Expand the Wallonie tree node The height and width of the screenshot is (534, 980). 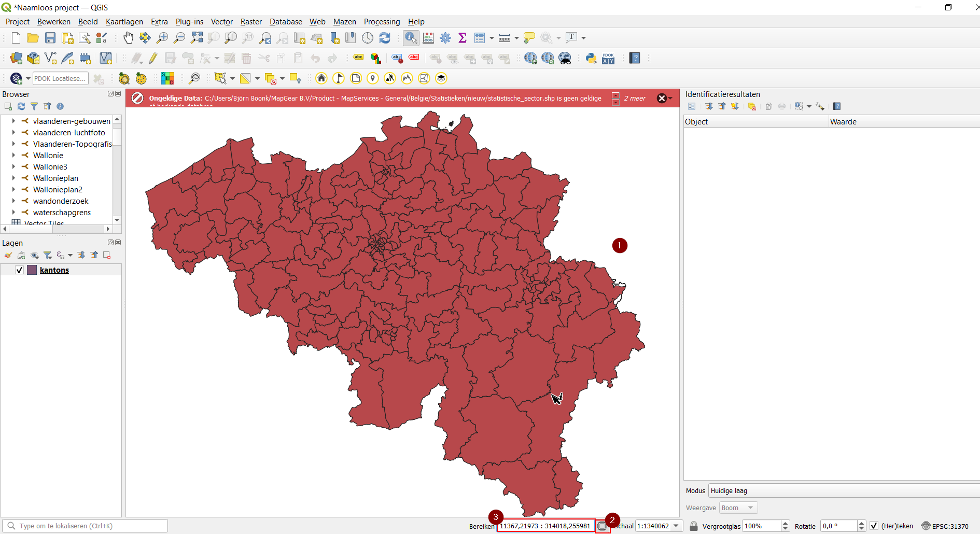point(13,155)
